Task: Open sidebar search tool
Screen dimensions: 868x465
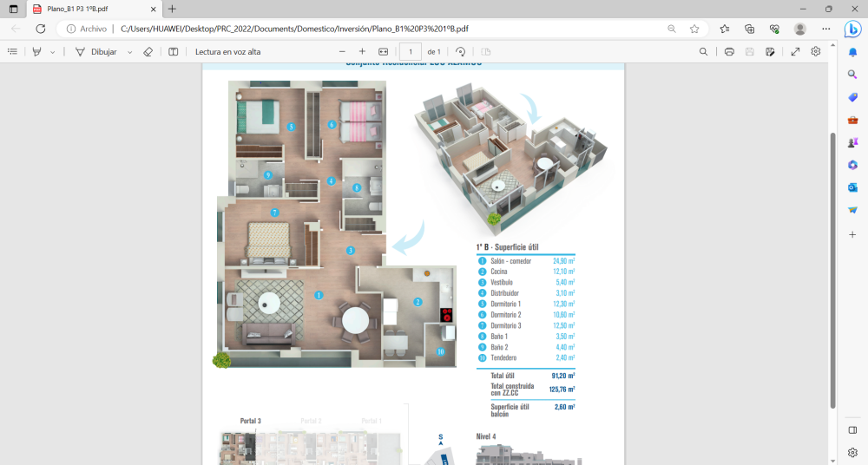Action: click(x=852, y=75)
